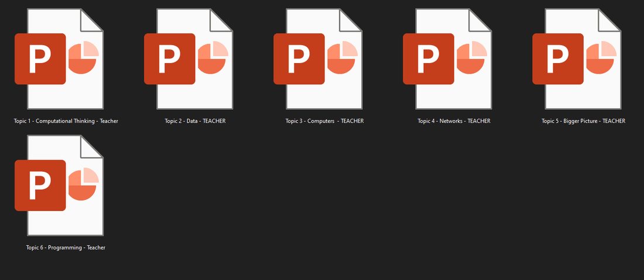The height and width of the screenshot is (280, 644).
Task: Select the 'Topic 5 - Bigger Picture - TEACHER' label
Action: click(583, 121)
